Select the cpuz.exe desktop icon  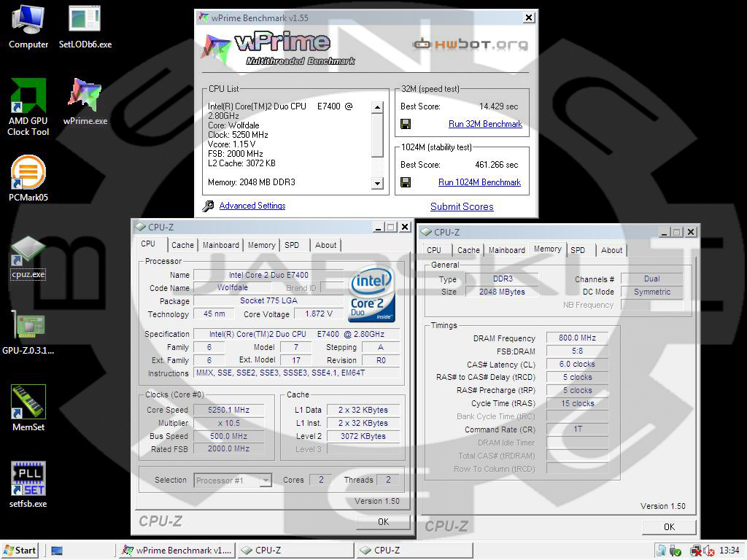tap(28, 257)
